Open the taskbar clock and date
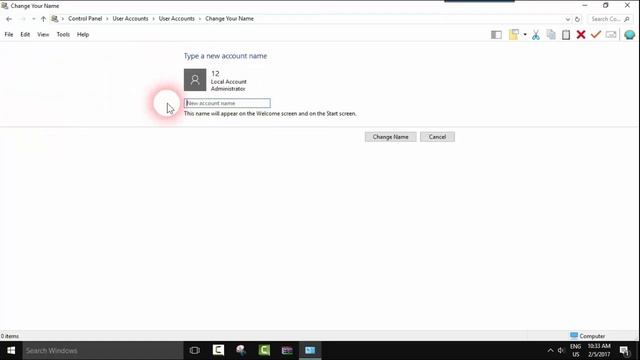Screen dimensions: 640x360 pos(599,351)
